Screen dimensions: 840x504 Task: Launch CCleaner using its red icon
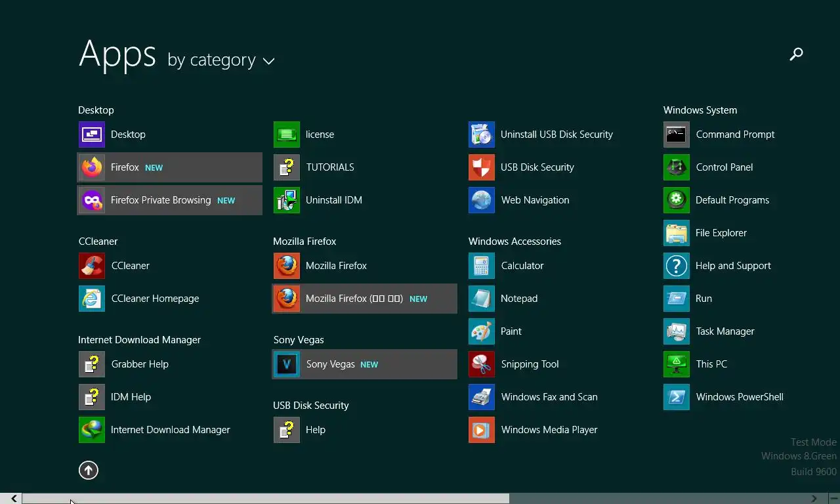click(92, 266)
